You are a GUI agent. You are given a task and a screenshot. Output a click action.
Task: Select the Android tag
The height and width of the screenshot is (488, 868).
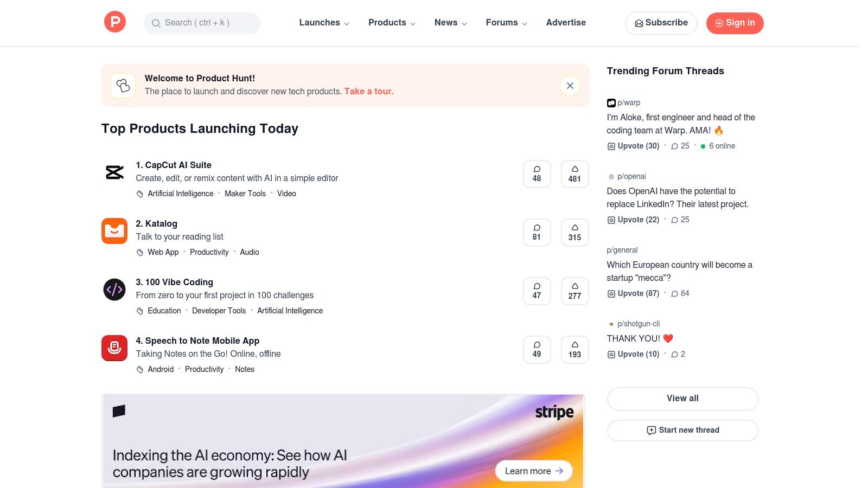(x=161, y=369)
